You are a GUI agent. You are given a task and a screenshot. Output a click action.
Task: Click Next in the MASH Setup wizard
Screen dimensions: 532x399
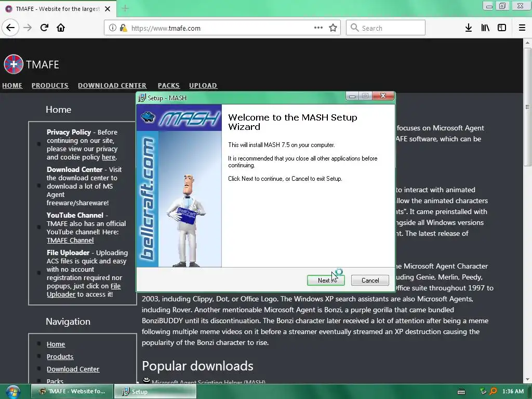point(326,280)
